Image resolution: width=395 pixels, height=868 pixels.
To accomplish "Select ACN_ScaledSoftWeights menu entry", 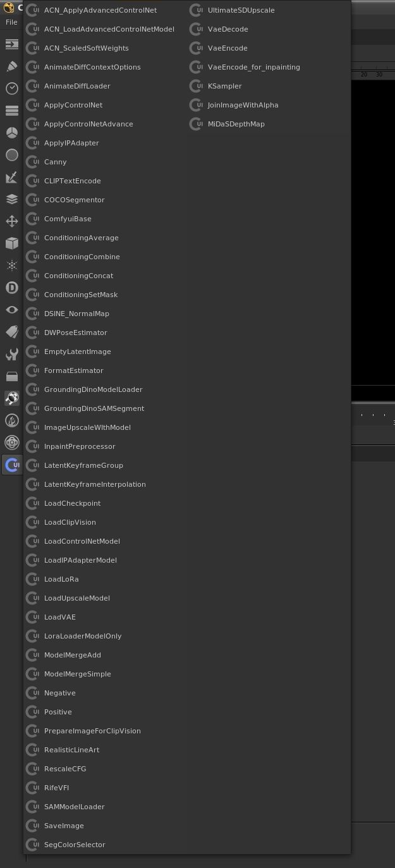I will click(86, 48).
